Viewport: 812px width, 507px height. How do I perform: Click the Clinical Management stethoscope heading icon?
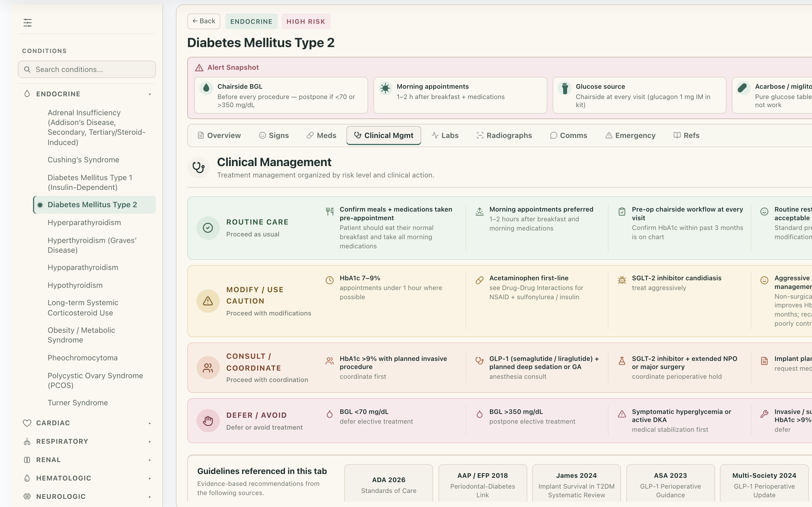[199, 167]
